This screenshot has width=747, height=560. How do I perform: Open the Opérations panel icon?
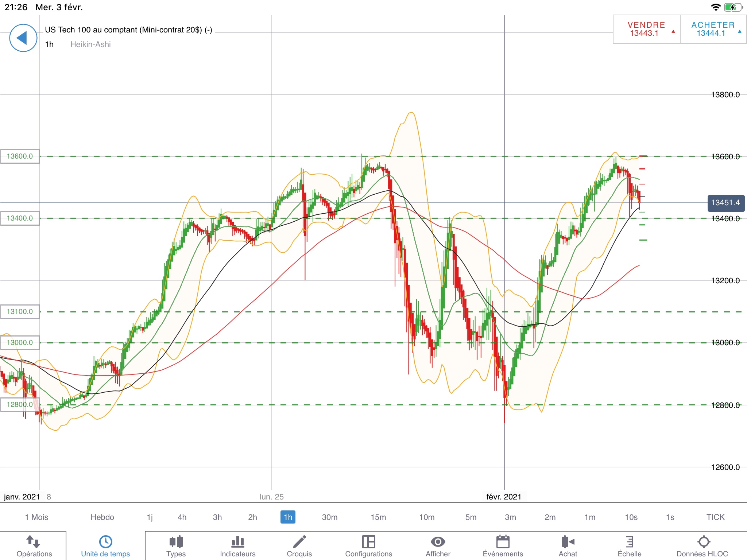point(34,542)
